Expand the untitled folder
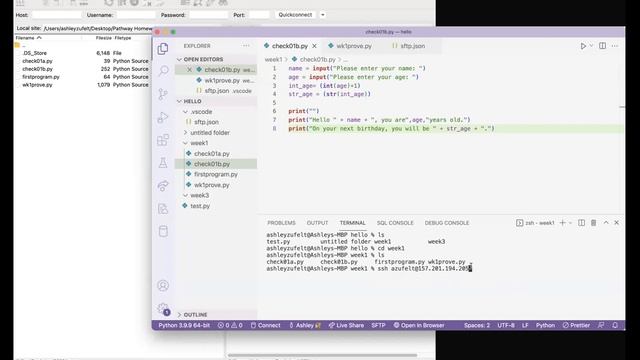Image resolution: width=640 pixels, height=360 pixels. [209, 133]
